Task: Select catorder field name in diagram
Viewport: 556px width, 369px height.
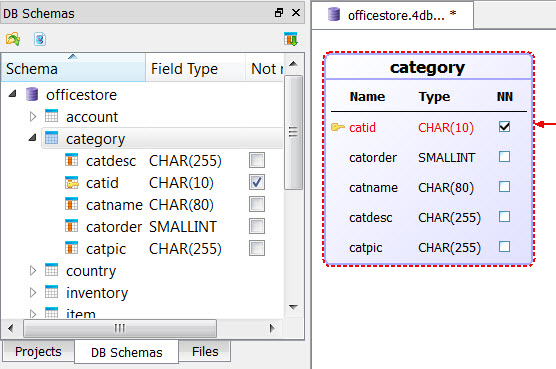Action: point(373,157)
